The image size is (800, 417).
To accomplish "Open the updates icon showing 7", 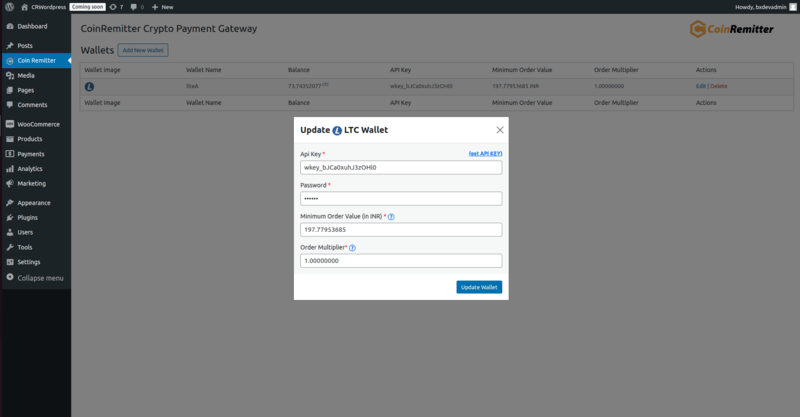I will (x=116, y=7).
